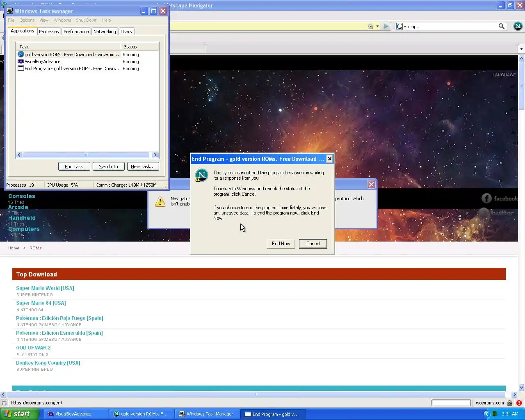The height and width of the screenshot is (420, 525).
Task: Click End Task in Task Manager
Action: (74, 167)
